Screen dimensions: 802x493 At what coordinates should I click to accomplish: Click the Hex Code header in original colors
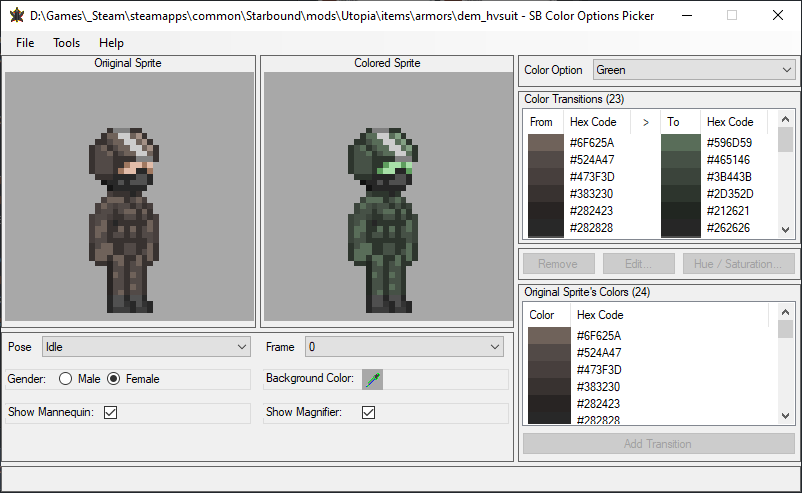click(670, 315)
